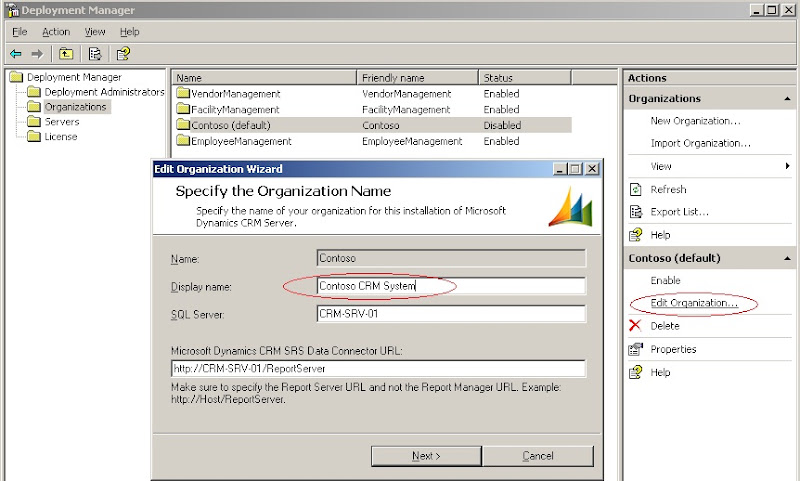The width and height of the screenshot is (800, 481).
Task: Sort by the Friendly name column header
Action: pos(417,78)
